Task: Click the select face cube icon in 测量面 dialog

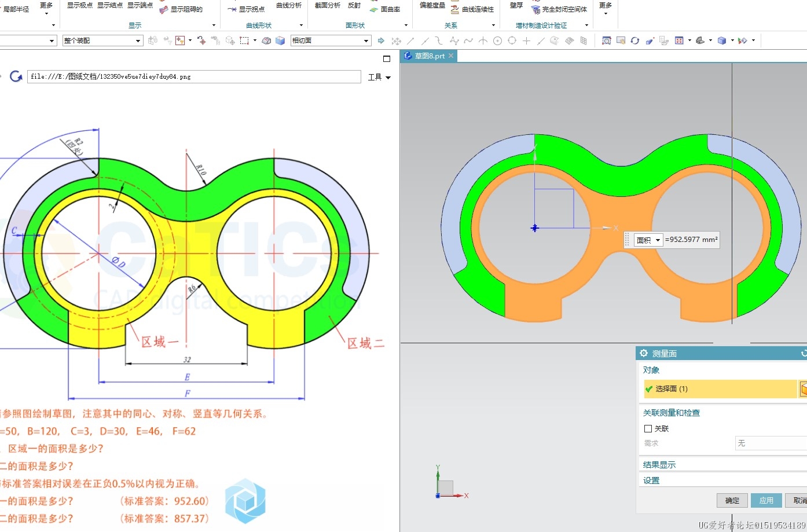Action: (804, 389)
